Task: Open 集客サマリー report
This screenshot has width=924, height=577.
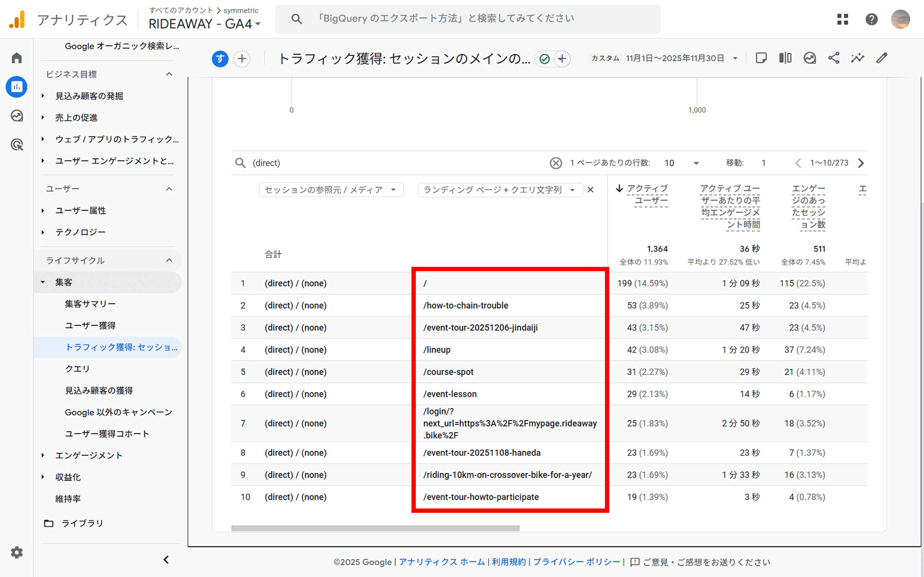Action: pyautogui.click(x=90, y=304)
